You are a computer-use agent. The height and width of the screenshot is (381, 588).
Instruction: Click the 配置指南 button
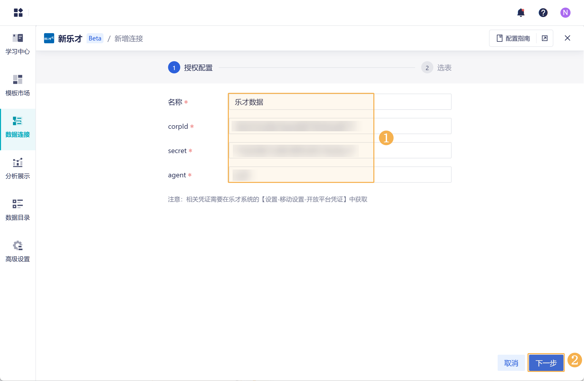[513, 38]
